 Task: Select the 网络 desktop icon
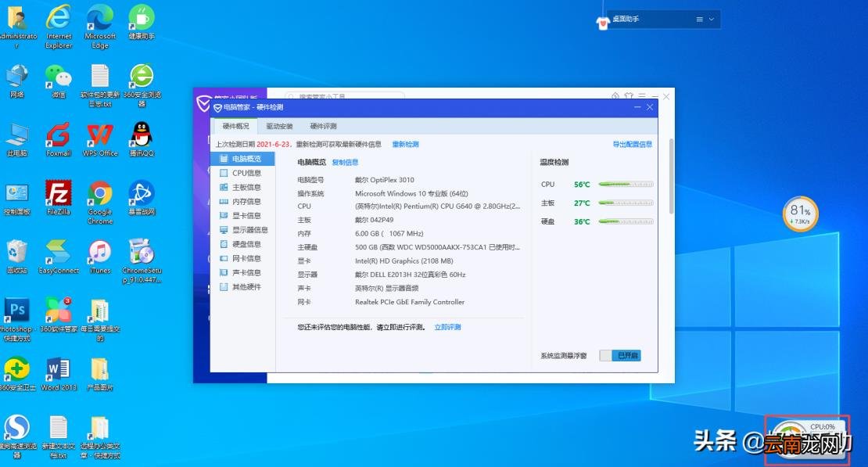click(17, 81)
